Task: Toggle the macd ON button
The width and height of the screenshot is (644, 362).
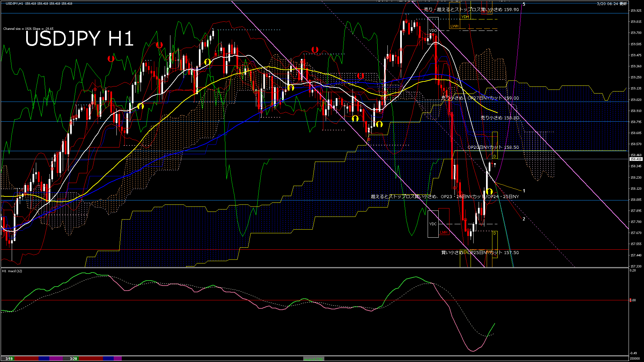Action: 314,359
